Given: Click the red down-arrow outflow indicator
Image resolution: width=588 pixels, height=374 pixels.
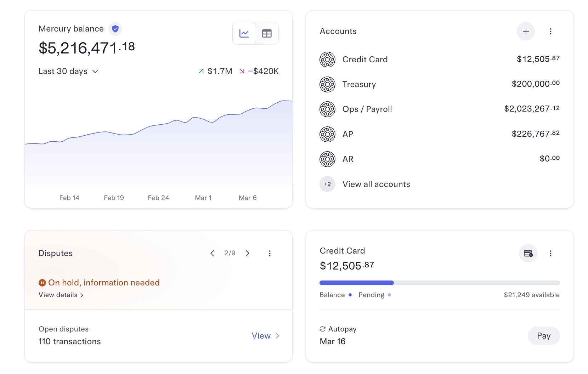Looking at the screenshot, I should 242,71.
